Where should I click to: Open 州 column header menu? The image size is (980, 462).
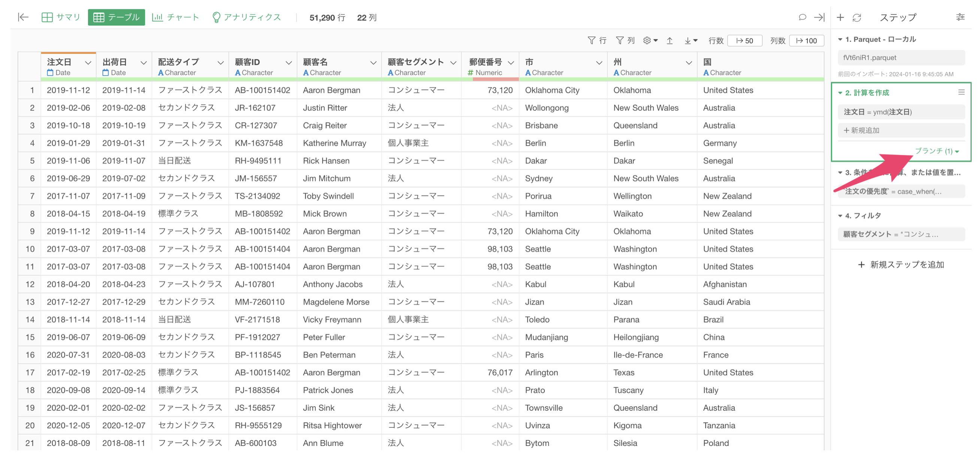[689, 63]
